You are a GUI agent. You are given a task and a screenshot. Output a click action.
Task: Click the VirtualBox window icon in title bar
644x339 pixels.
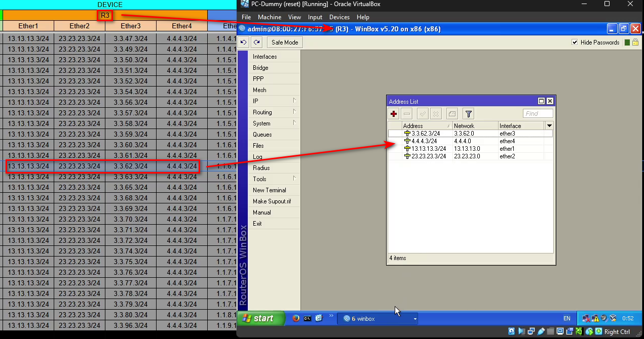245,4
